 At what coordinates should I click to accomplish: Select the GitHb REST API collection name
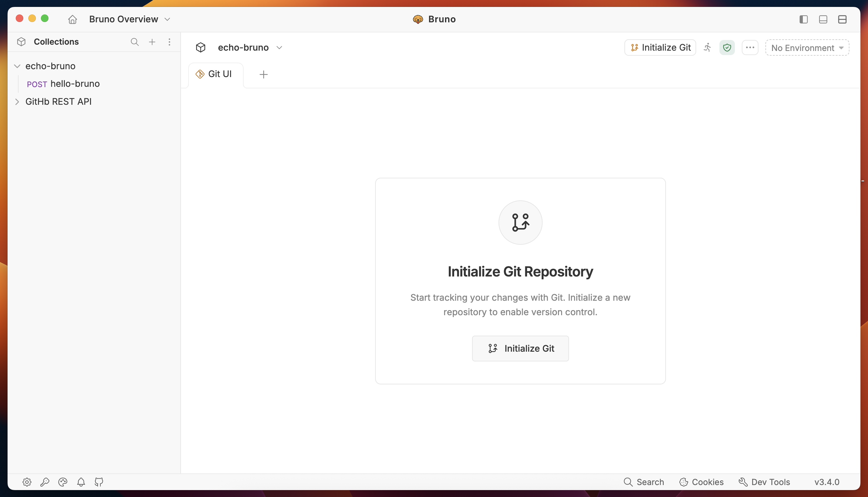pos(59,101)
